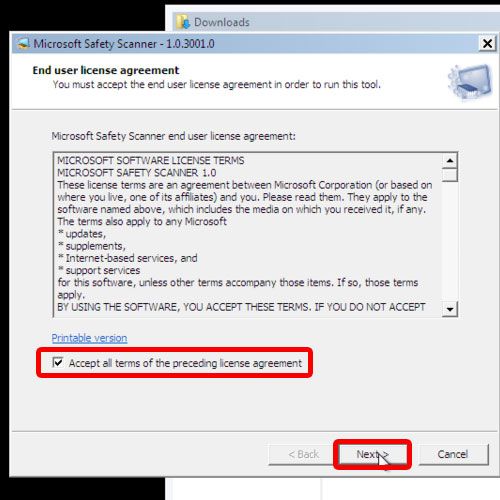Click the 'Accept all terms of the preceding license agreement' label

click(x=185, y=363)
